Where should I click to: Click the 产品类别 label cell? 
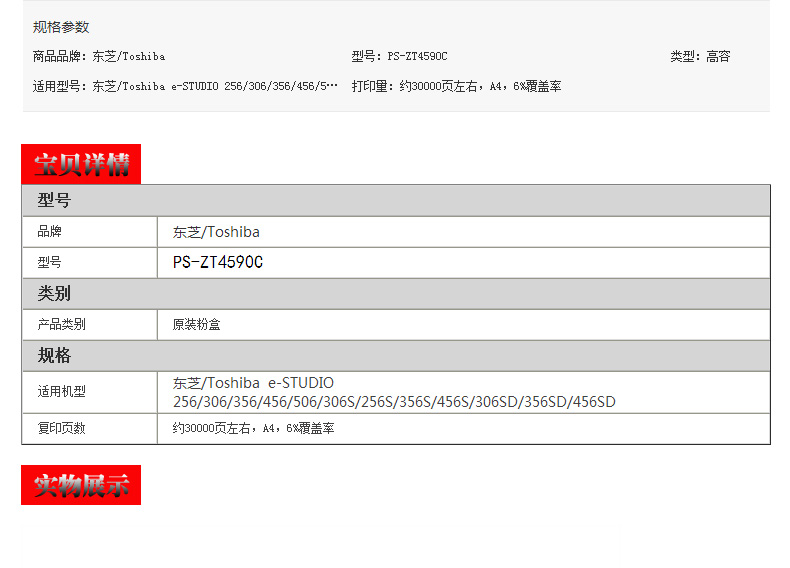pos(90,325)
